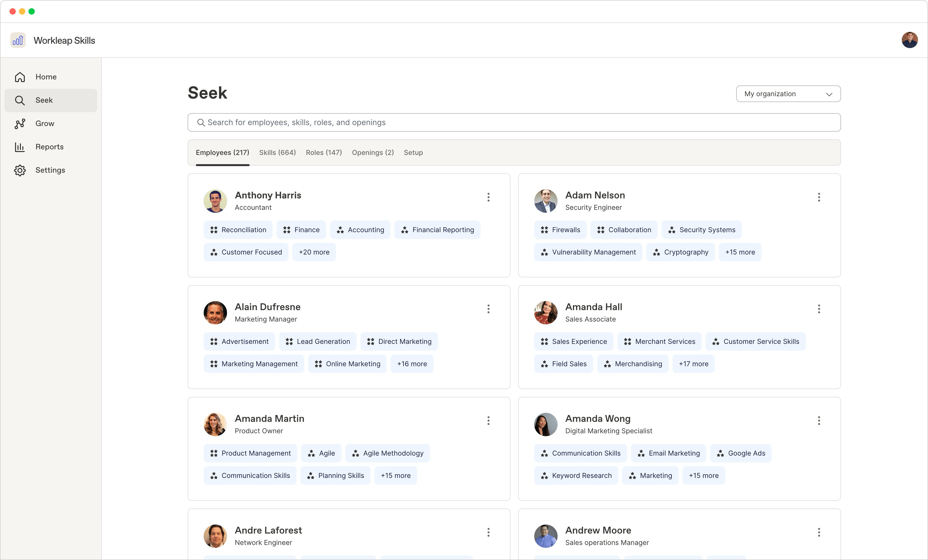The height and width of the screenshot is (560, 928).
Task: Click the Settings gear icon
Action: click(x=20, y=170)
